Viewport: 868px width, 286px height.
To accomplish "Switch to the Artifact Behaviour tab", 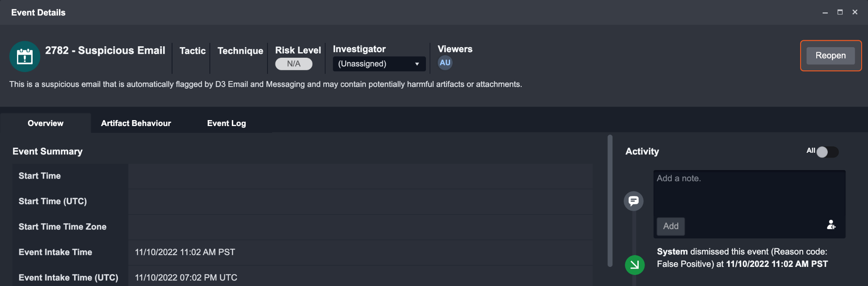I will (x=136, y=123).
